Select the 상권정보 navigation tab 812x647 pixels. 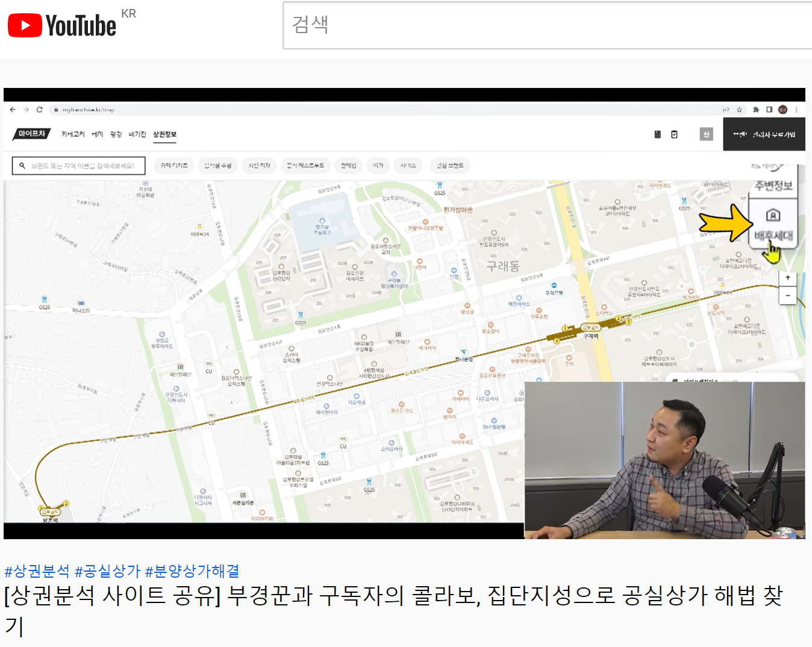pos(164,134)
